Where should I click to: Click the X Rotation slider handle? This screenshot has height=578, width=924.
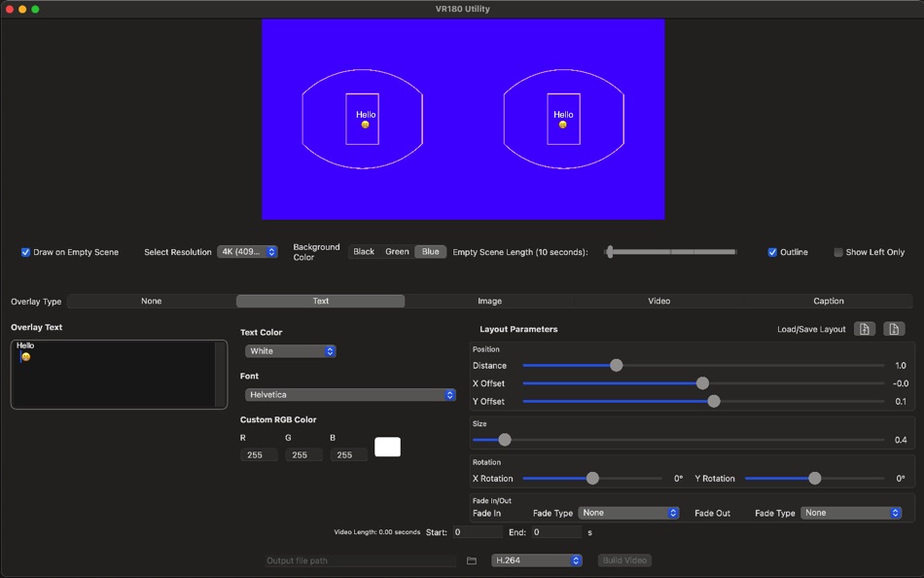(x=593, y=479)
